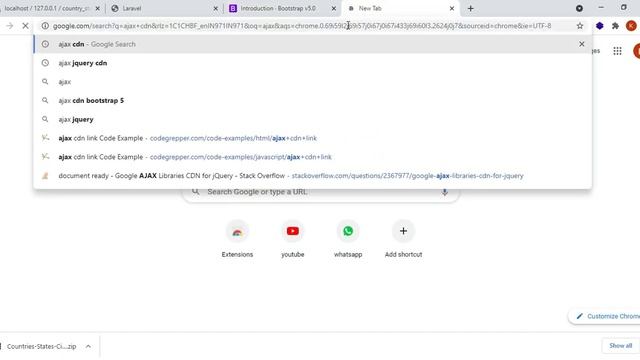Click the magnifier icon beside 'ajax jquery'

coord(45,119)
